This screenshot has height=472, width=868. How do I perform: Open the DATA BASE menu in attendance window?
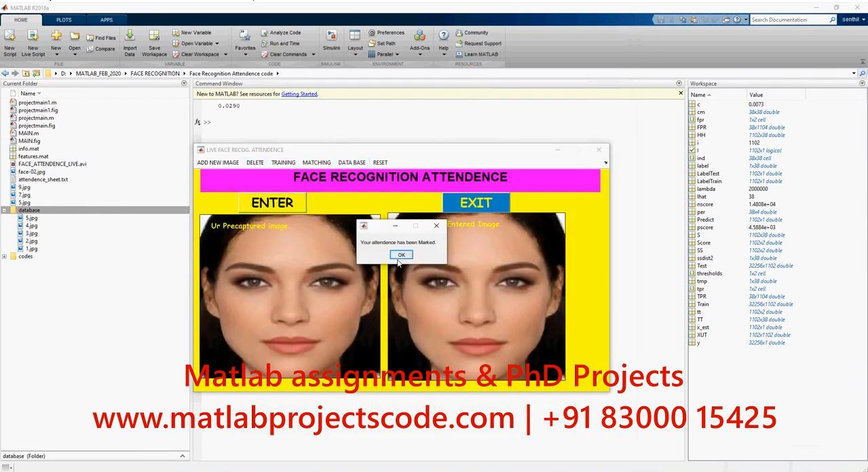point(352,163)
